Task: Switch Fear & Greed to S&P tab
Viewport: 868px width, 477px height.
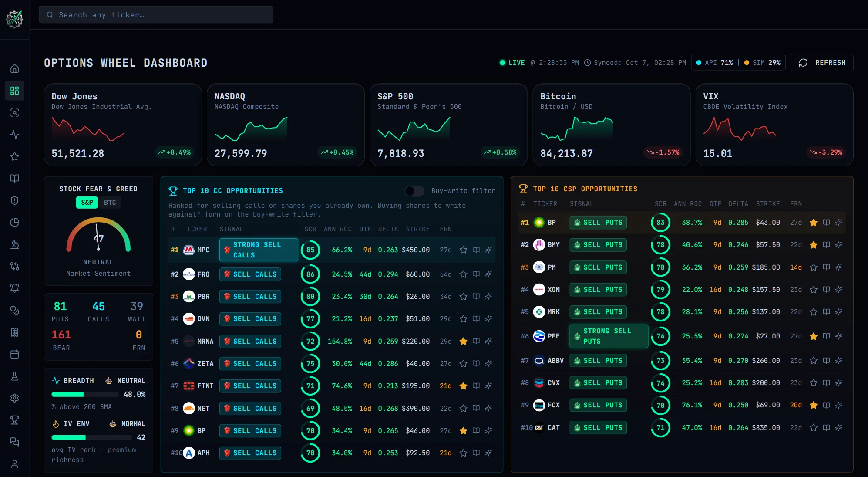Action: tap(87, 203)
